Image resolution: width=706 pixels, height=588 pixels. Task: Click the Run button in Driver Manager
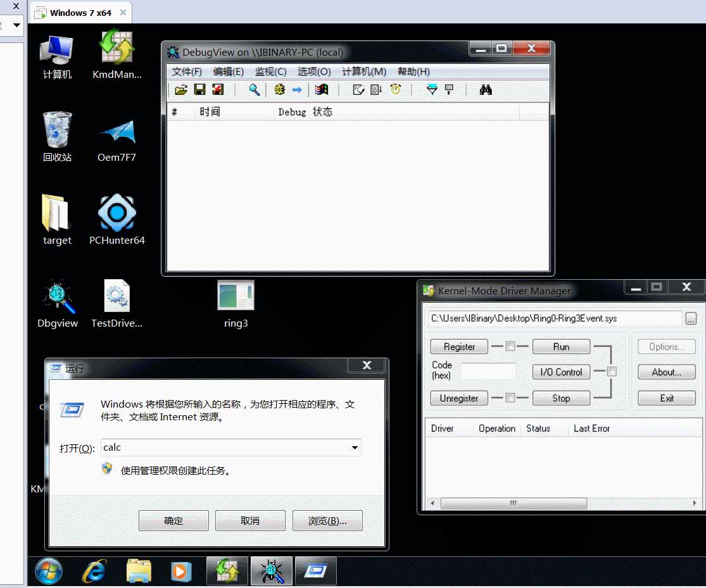coord(561,347)
